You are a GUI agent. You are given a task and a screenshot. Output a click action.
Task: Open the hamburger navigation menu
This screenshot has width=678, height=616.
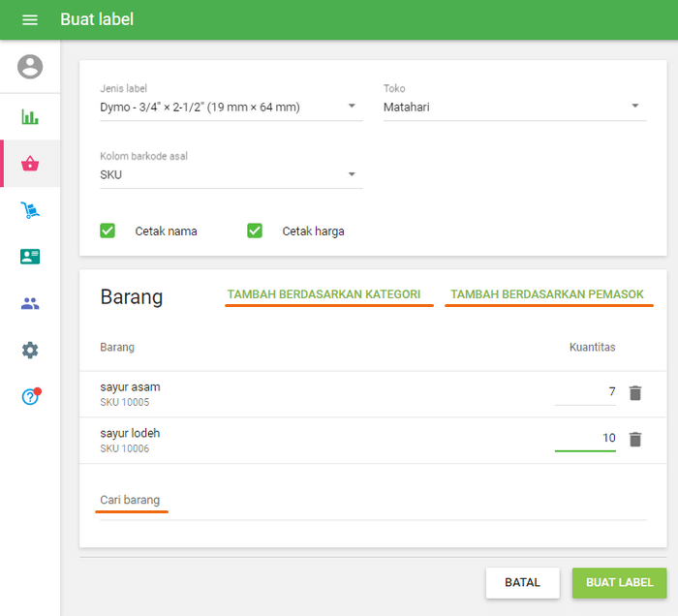pyautogui.click(x=30, y=19)
